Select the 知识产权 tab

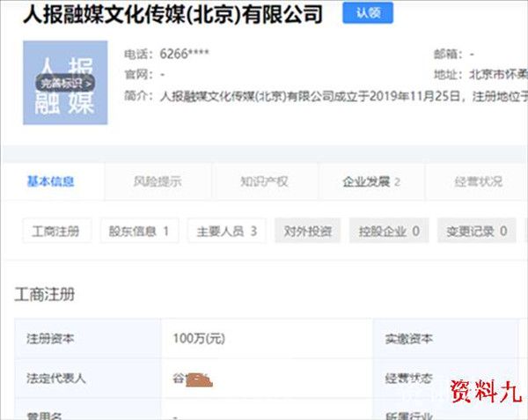(264, 182)
